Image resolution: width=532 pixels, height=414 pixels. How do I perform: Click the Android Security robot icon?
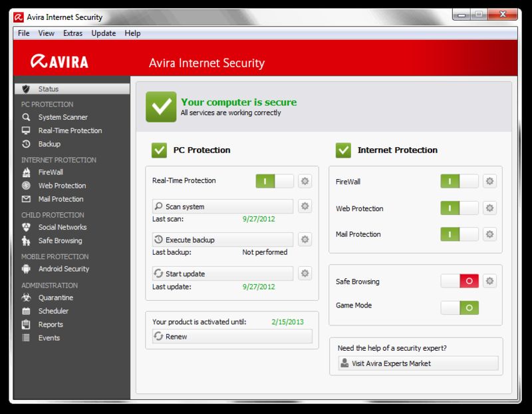click(26, 269)
